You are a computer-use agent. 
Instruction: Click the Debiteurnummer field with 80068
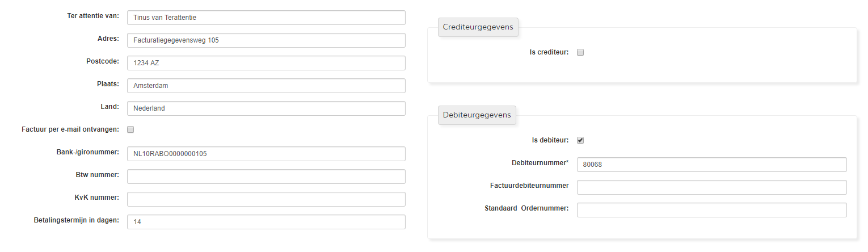[x=711, y=165]
